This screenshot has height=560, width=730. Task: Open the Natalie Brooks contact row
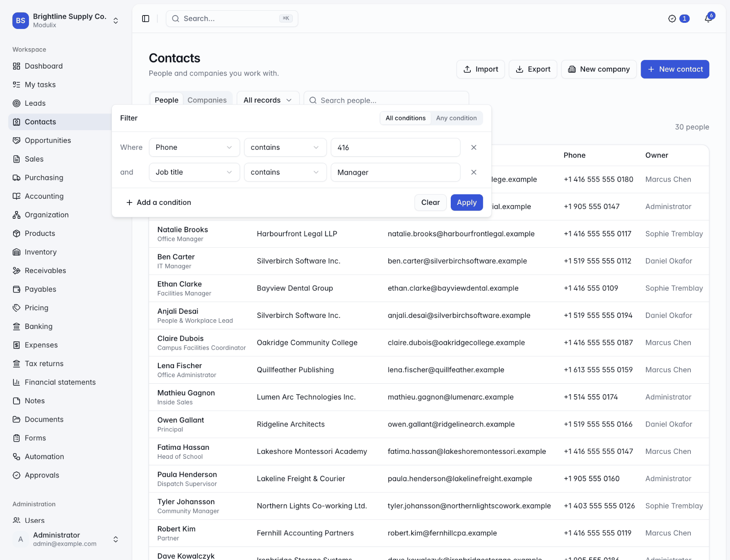(x=429, y=234)
